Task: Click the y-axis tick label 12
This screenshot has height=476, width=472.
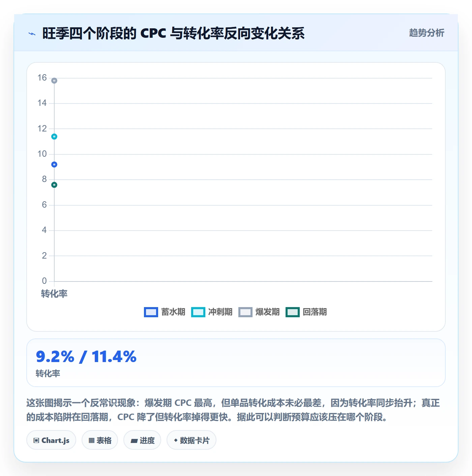Action: click(x=42, y=128)
